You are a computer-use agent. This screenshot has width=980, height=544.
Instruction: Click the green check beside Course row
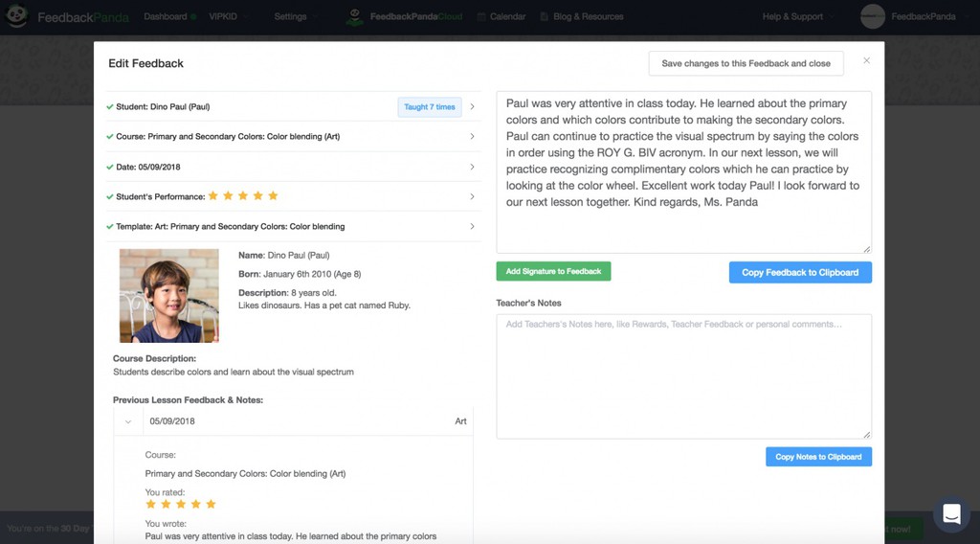point(110,136)
